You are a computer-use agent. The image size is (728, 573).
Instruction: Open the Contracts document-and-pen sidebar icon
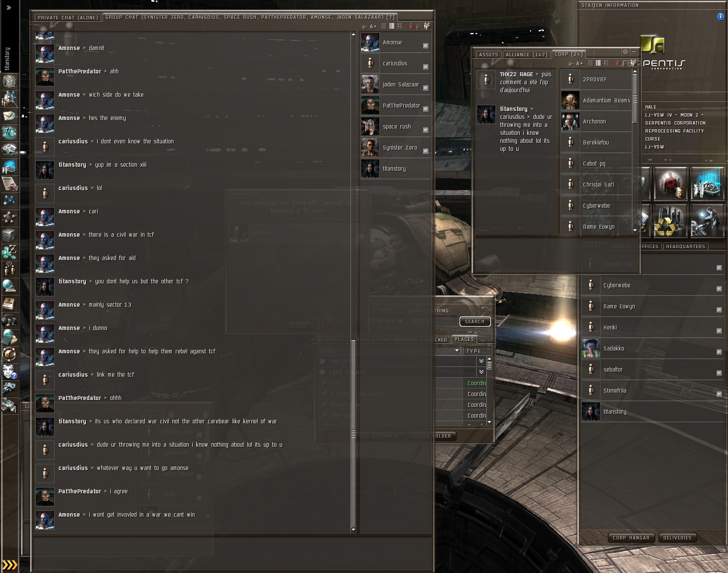click(9, 184)
